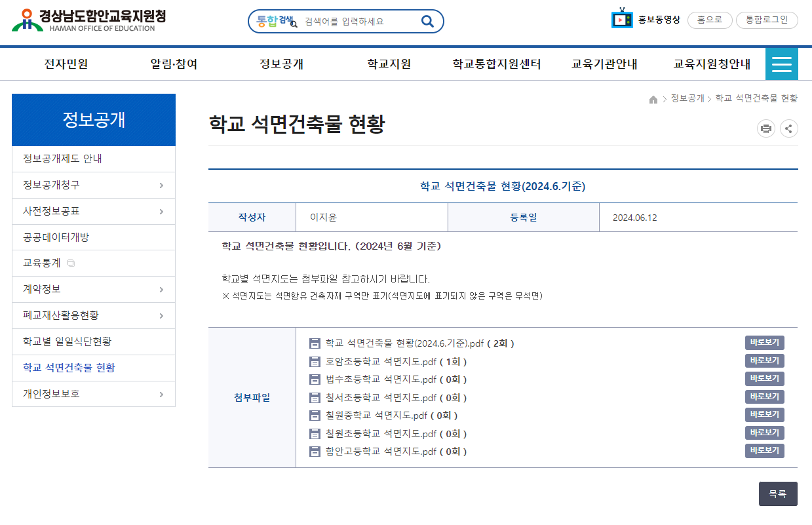Click 바로보기 for 함안고등학교 석면지도
This screenshot has width=812, height=525.
click(764, 451)
